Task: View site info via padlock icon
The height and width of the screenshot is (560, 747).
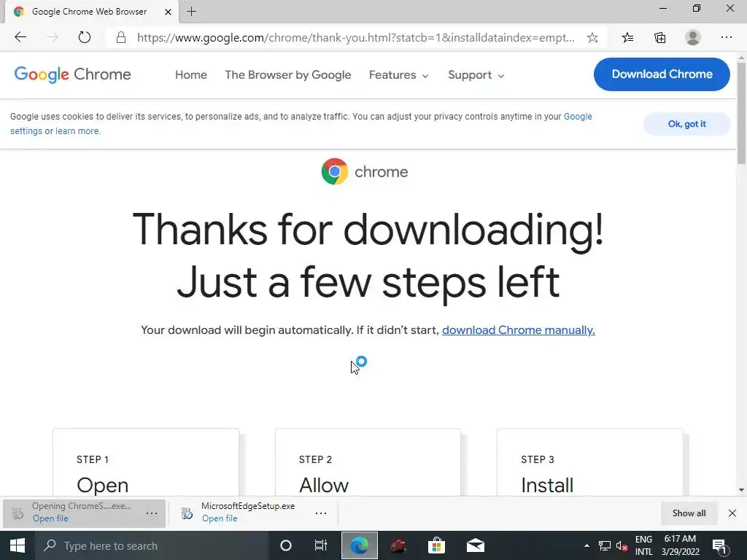Action: coord(121,38)
